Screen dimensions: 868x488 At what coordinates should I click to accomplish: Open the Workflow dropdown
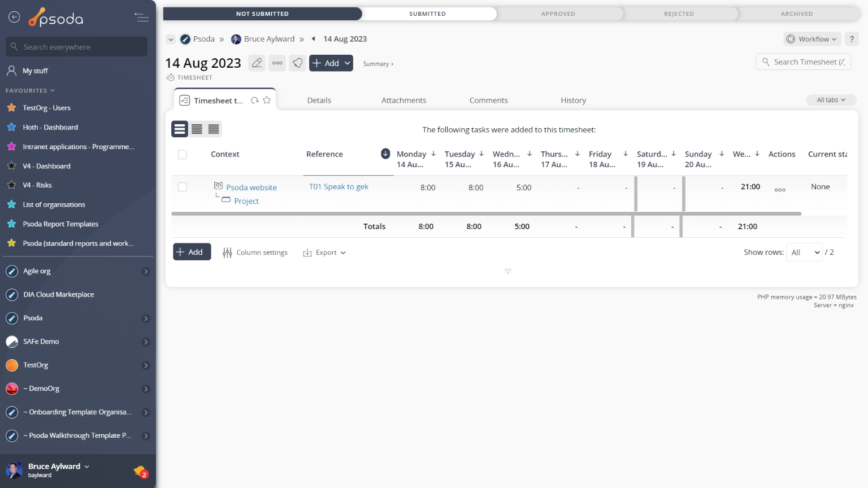tap(812, 39)
